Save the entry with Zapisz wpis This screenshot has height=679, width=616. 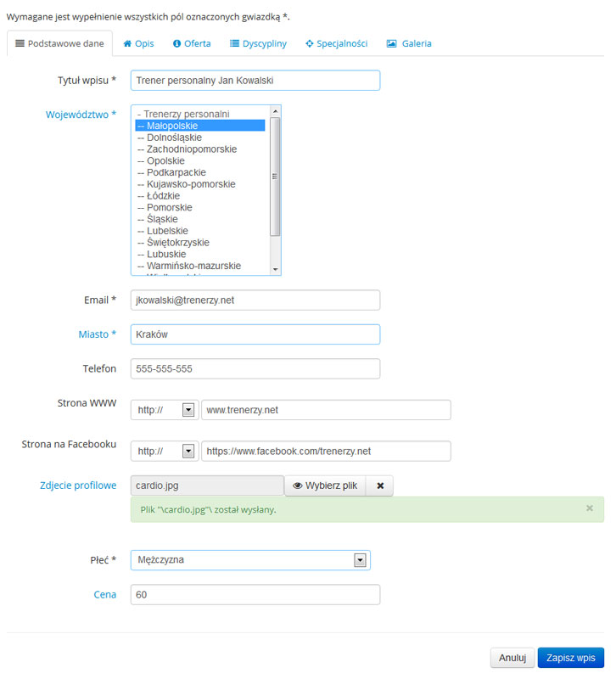point(571,658)
